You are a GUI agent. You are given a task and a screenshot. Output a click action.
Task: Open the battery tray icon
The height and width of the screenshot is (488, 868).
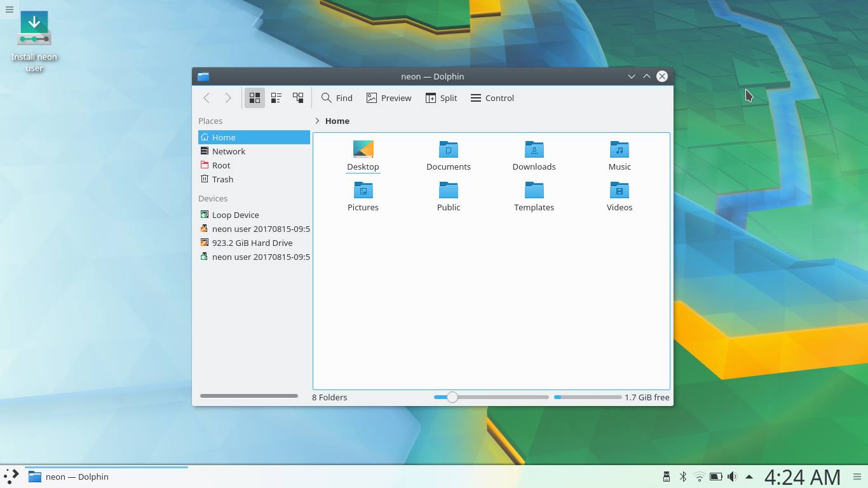[x=715, y=477]
